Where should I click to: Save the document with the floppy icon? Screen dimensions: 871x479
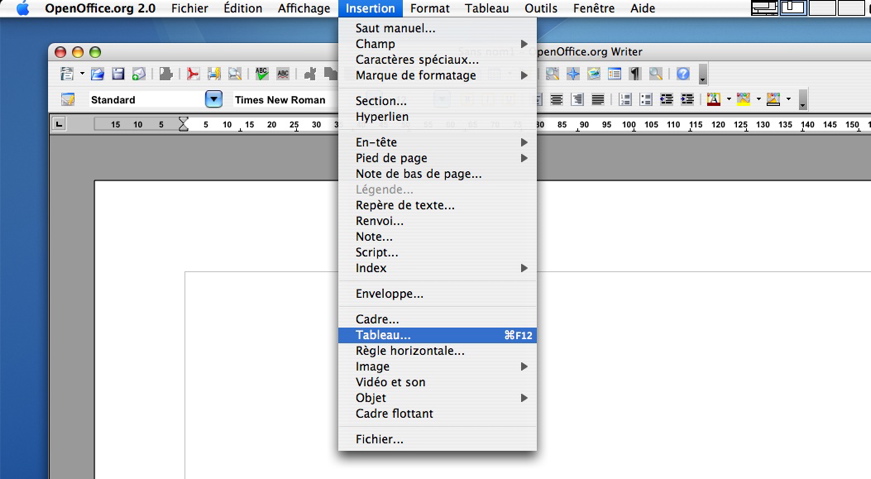click(118, 73)
